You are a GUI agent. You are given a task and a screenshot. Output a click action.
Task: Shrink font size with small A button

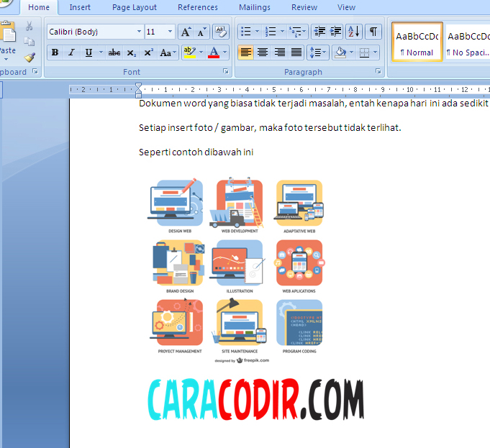point(201,32)
